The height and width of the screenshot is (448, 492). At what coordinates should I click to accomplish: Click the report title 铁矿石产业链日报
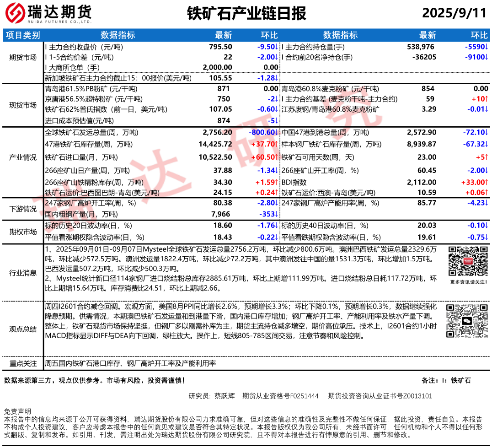246,14
